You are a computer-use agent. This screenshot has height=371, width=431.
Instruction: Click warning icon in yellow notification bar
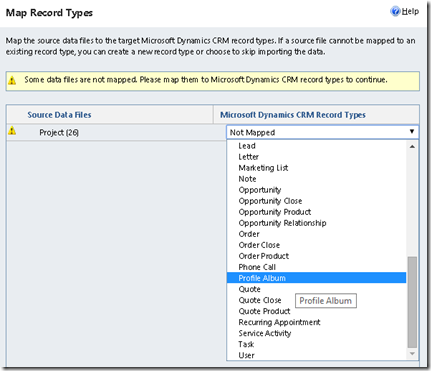click(12, 80)
